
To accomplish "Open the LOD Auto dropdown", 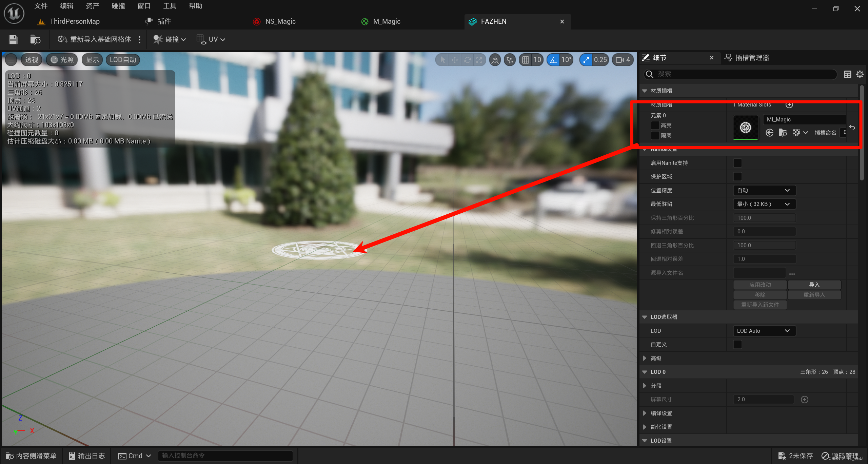I will (x=764, y=331).
